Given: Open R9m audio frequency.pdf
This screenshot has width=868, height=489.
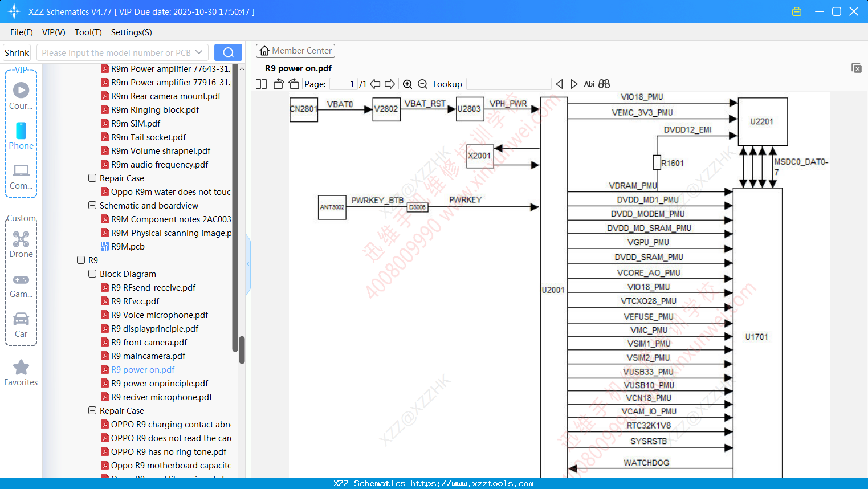Looking at the screenshot, I should coord(160,164).
